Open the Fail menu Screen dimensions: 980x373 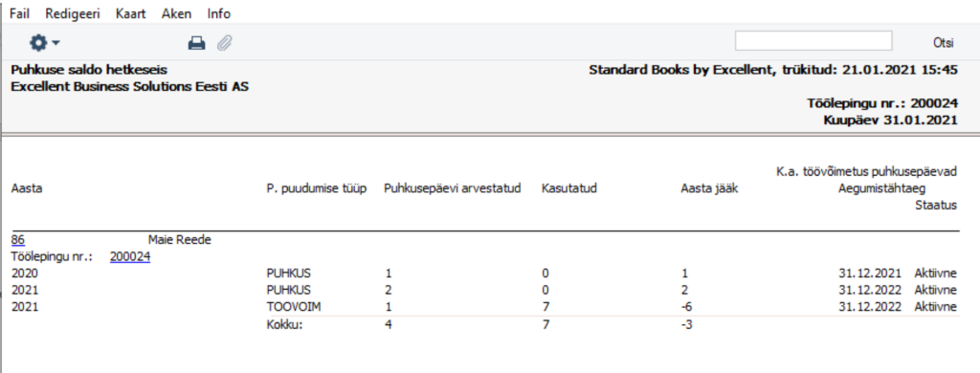tap(19, 13)
